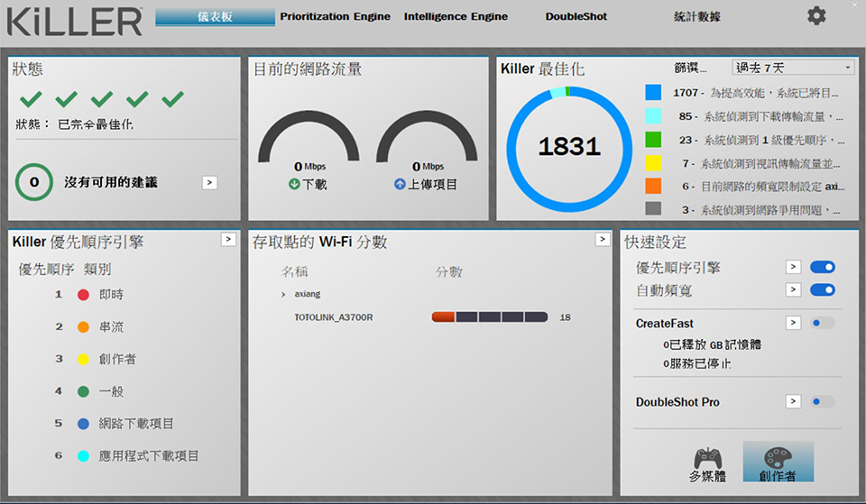Click the orange 6 legend swatch
This screenshot has width=866, height=504.
coord(653,186)
